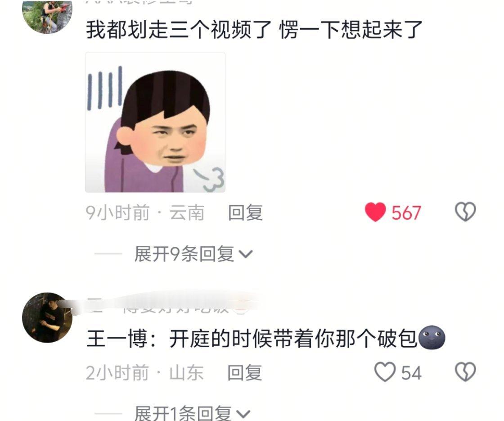504x421 pixels.
Task: Dislike the Yunnan comment with broken heart
Action: coord(465,212)
